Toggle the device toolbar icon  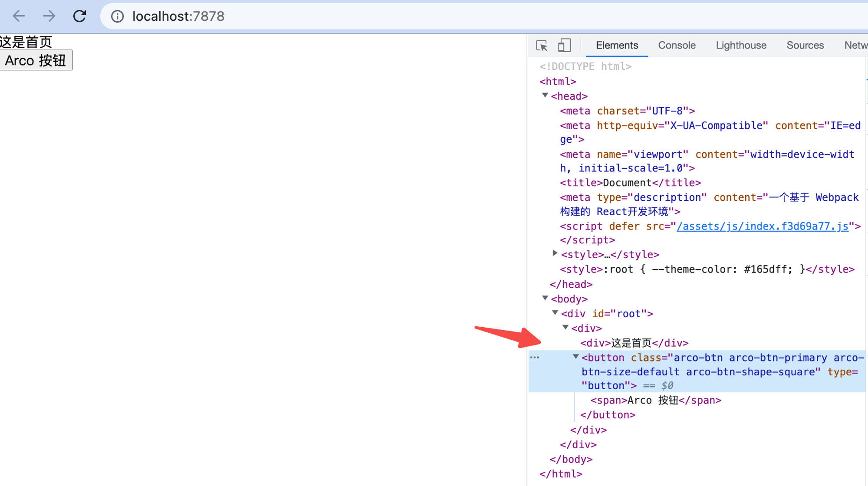pos(564,45)
